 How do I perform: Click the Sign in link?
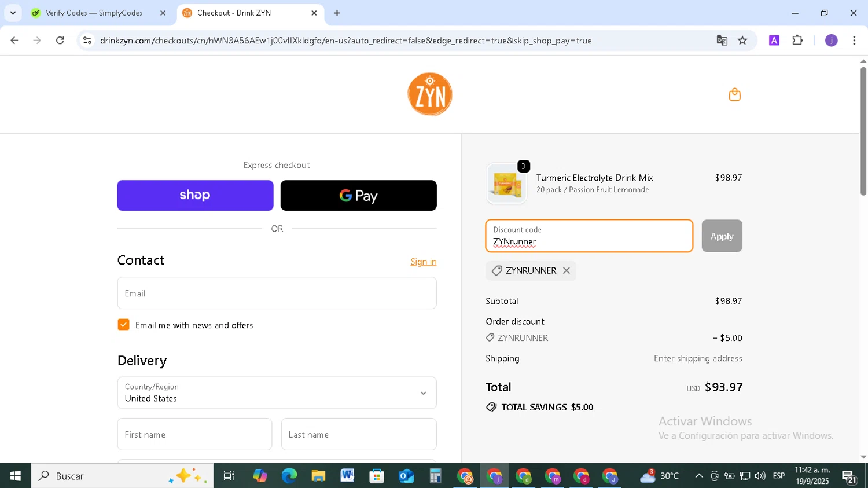click(x=424, y=262)
